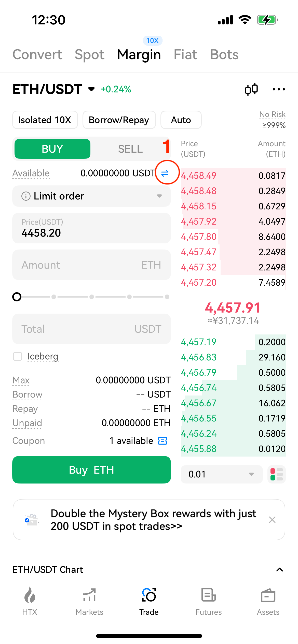Click the Amount ETH input field
Image resolution: width=298 pixels, height=644 pixels.
(91, 265)
